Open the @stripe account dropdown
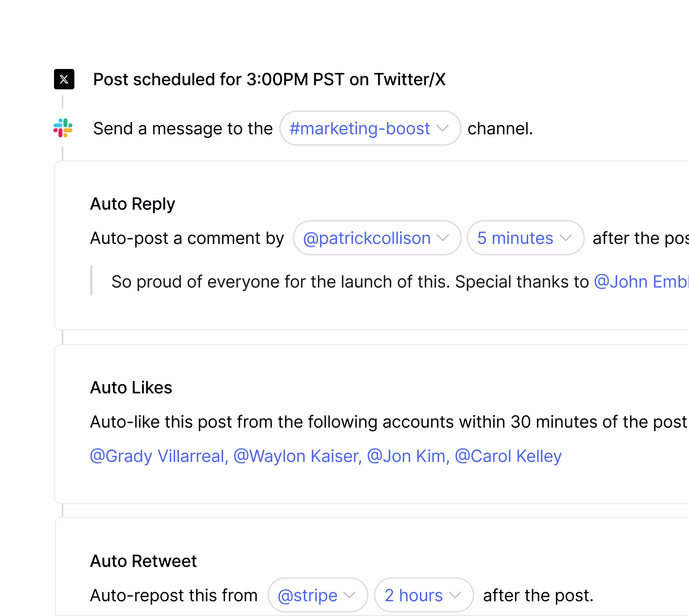Viewport: 689px width, 616px height. 318,595
